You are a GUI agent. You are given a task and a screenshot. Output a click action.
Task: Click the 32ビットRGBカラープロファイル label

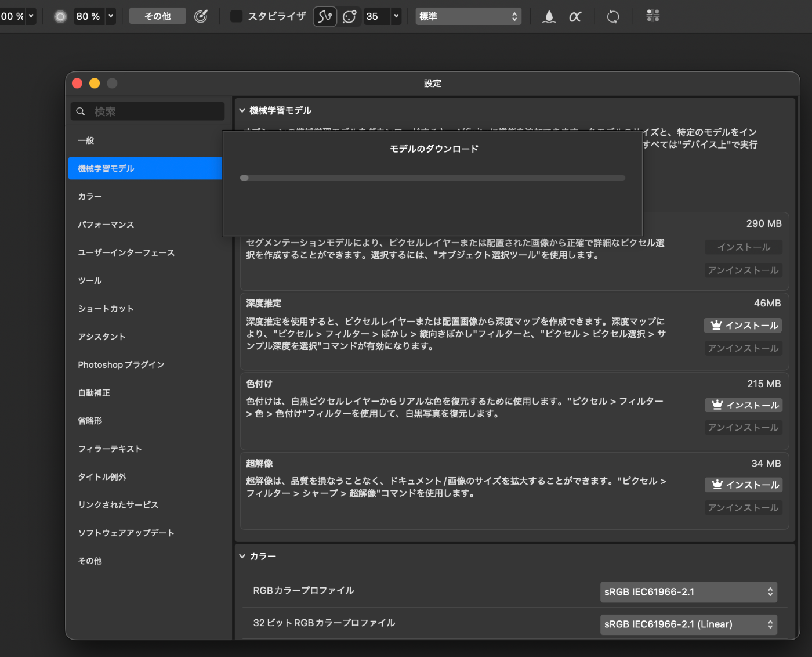pos(324,623)
